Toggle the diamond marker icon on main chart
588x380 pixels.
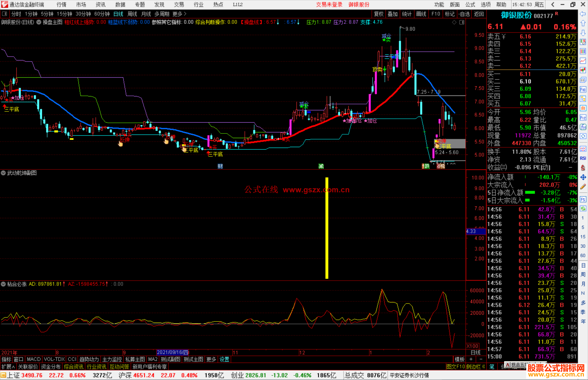pyautogui.click(x=454, y=22)
